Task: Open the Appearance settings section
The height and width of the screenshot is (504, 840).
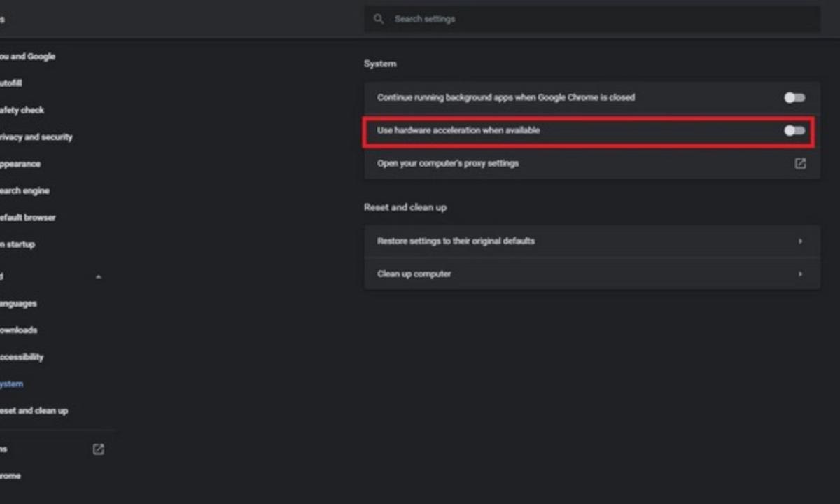Action: (21, 163)
